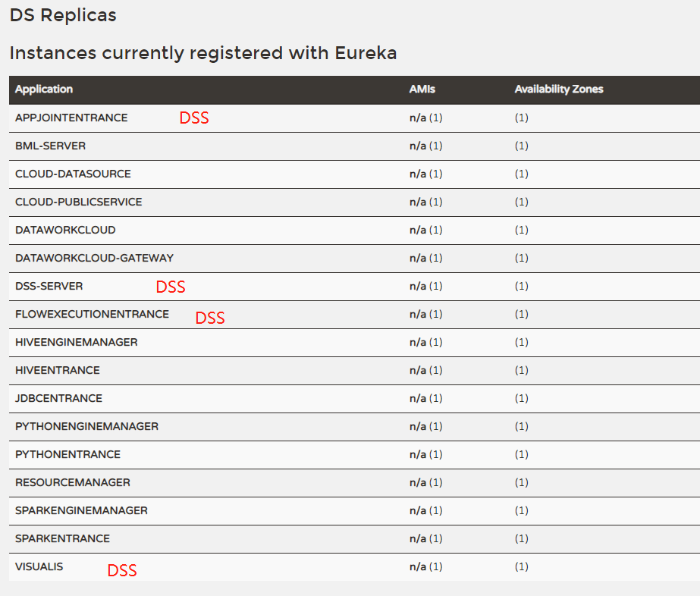Image resolution: width=700 pixels, height=596 pixels.
Task: Click the Instances currently registered with Eureka title
Action: [x=202, y=53]
